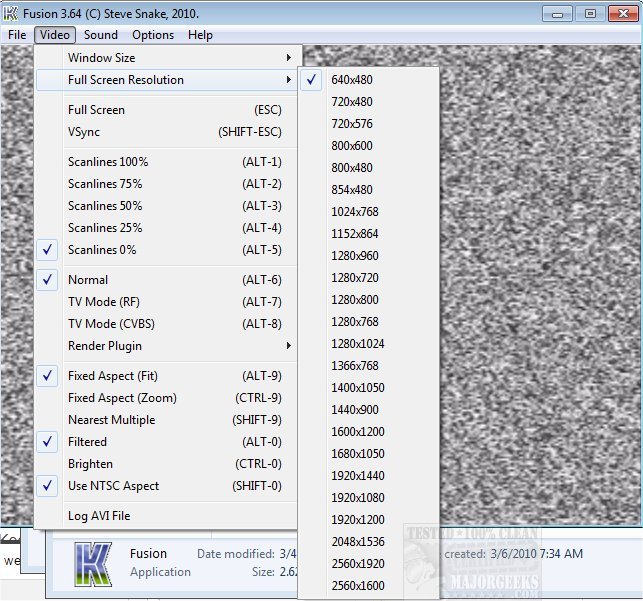Open the File menu
Screen dimensions: 643x601
[17, 35]
